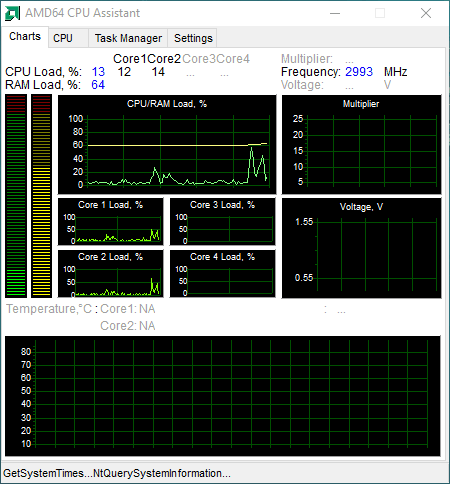The image size is (450, 484).
Task: Click the GetSystemTimes status bar text
Action: (x=117, y=473)
